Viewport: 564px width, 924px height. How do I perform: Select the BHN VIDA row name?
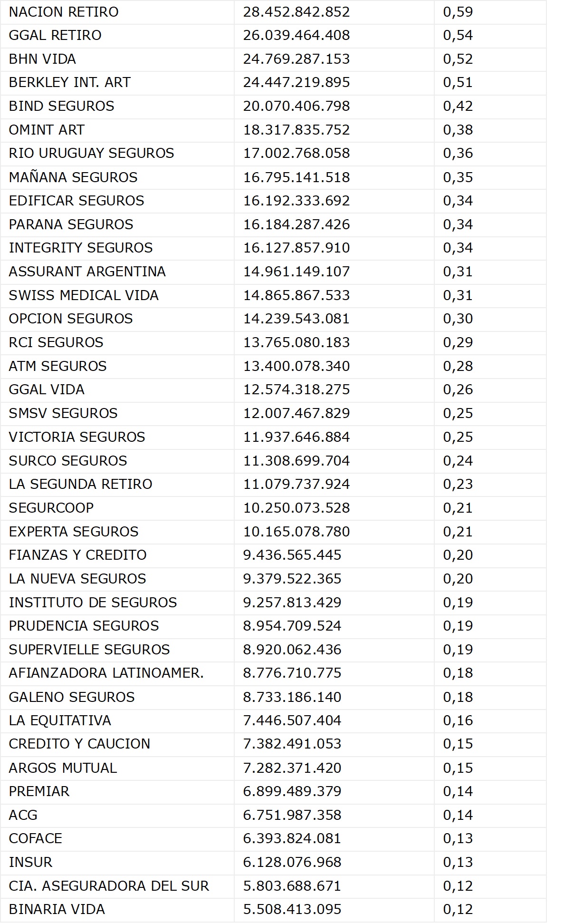pyautogui.click(x=42, y=59)
